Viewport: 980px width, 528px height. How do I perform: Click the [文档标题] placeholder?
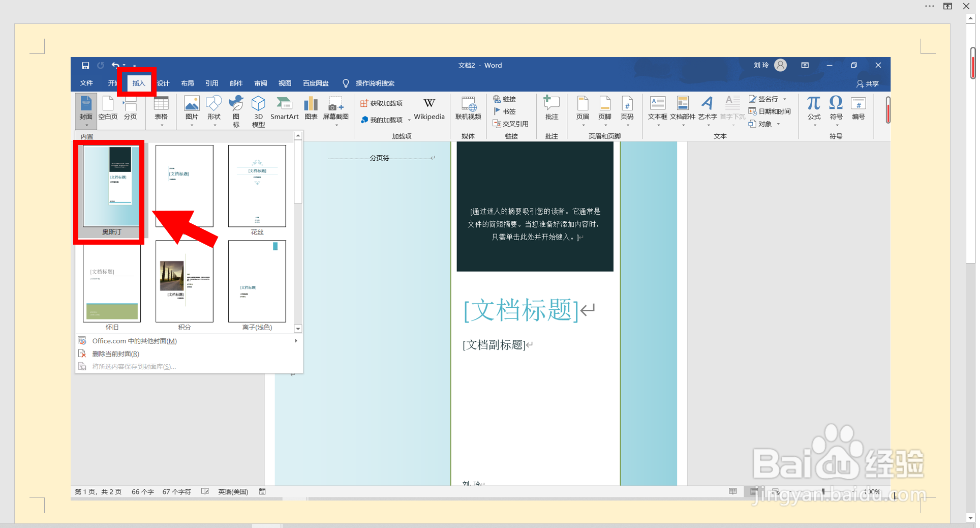point(521,310)
